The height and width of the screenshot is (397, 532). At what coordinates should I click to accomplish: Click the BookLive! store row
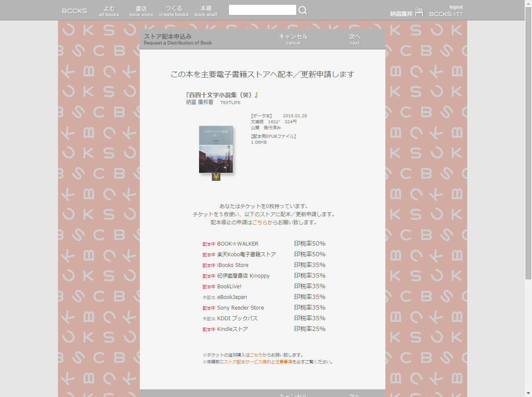pyautogui.click(x=264, y=286)
